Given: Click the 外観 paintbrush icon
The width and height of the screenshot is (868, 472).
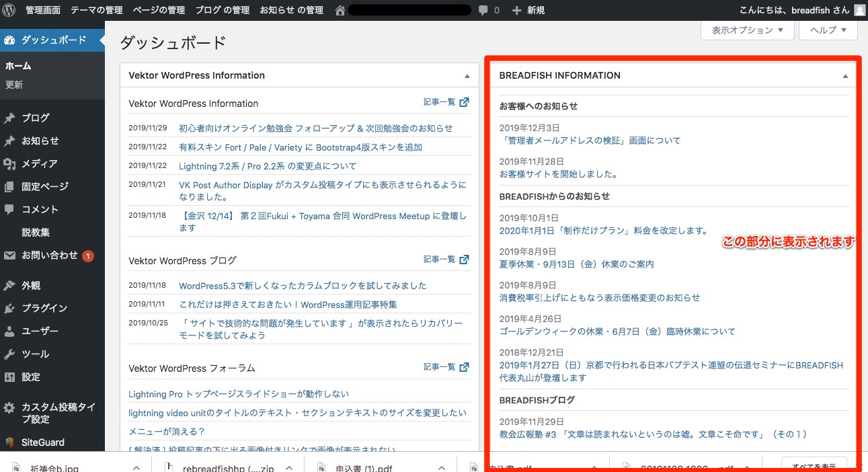Looking at the screenshot, I should pos(9,285).
